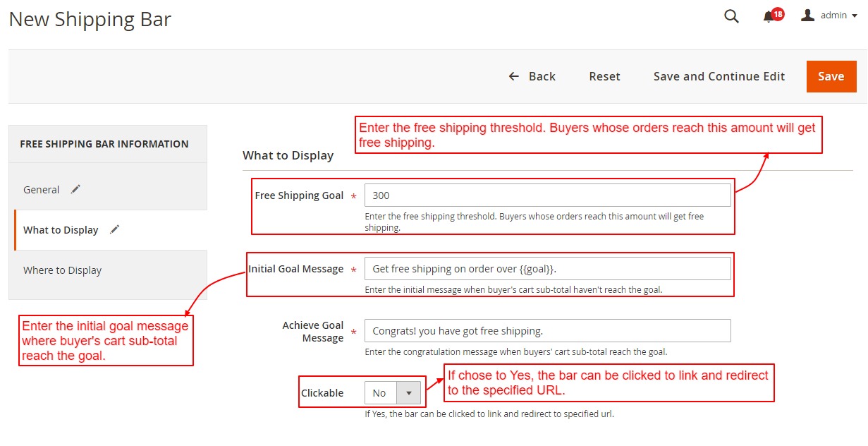868x446 pixels.
Task: Click Save and Continue Edit
Action: (x=719, y=76)
